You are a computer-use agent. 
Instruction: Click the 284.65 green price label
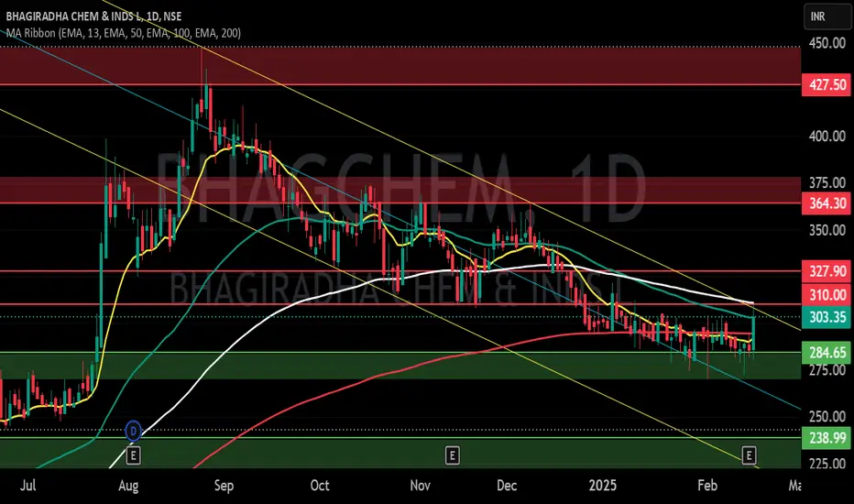(x=827, y=353)
